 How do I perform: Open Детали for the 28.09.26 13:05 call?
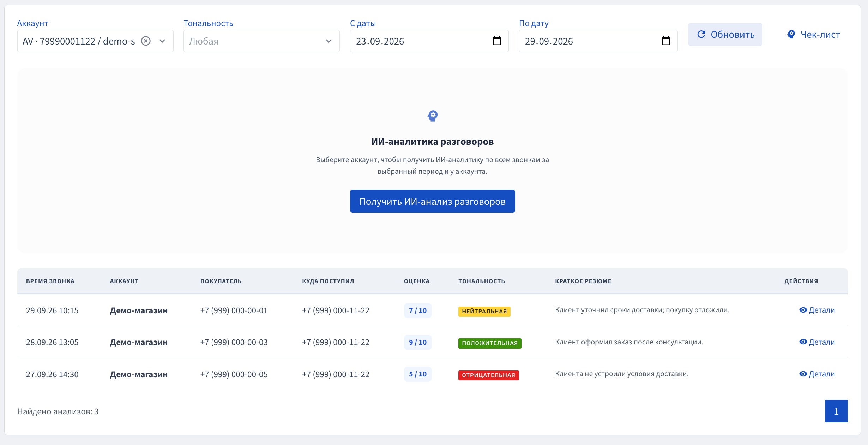pyautogui.click(x=817, y=342)
